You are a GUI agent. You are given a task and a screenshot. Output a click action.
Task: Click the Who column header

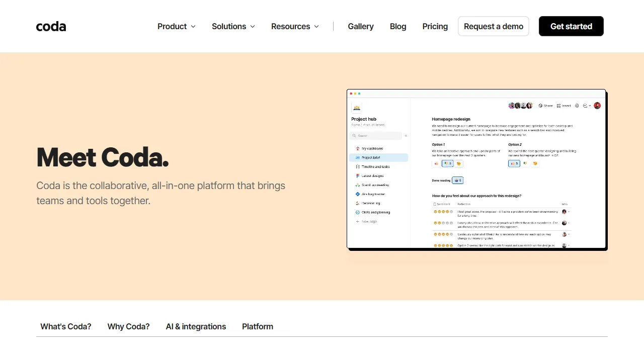click(565, 204)
